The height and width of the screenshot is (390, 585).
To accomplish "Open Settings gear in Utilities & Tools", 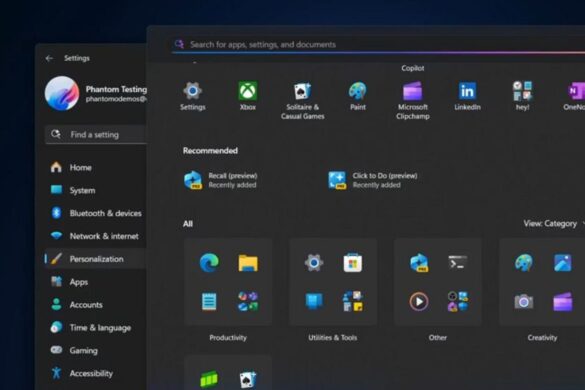I will [x=314, y=262].
